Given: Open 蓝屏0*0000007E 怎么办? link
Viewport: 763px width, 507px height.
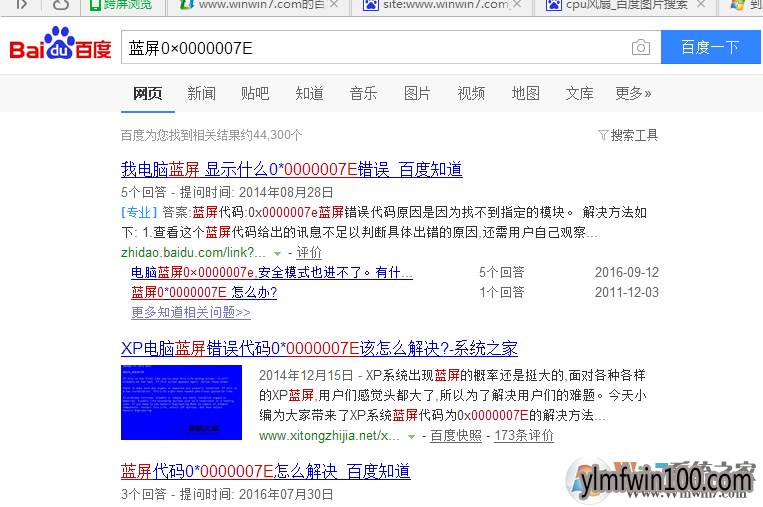Looking at the screenshot, I should click(204, 292).
